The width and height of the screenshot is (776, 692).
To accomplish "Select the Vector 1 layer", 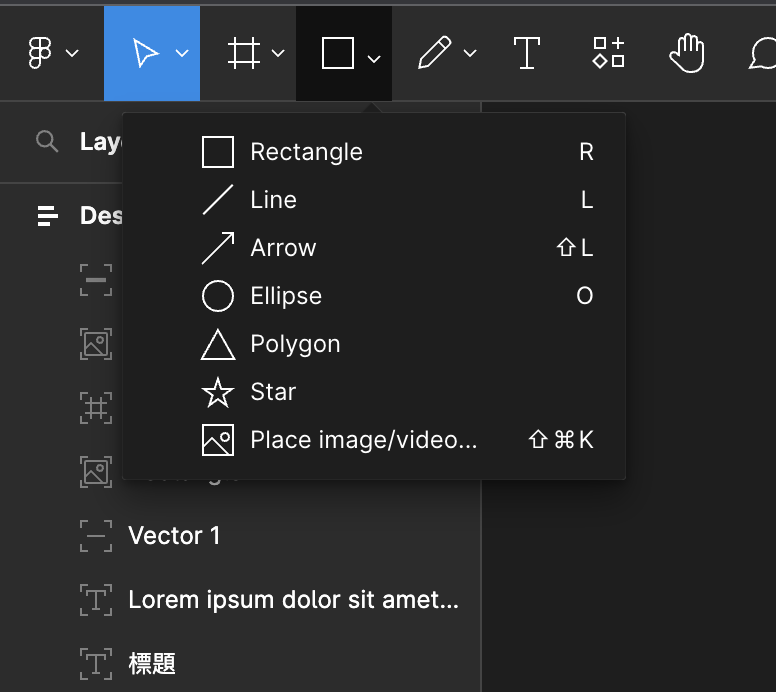I will [174, 536].
